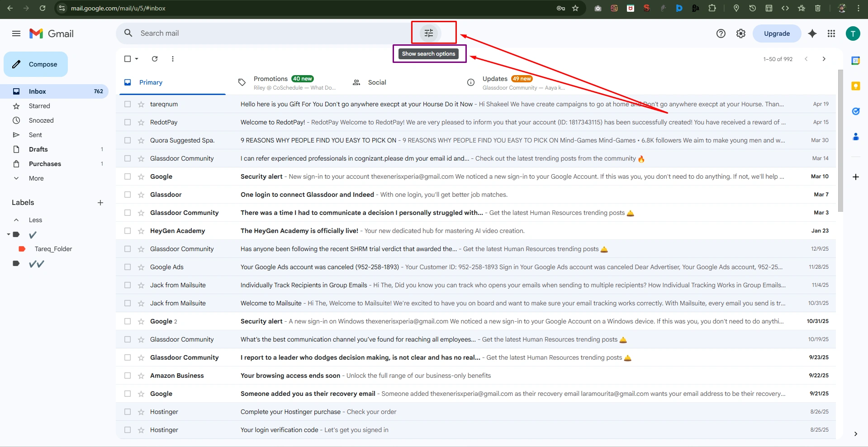Reload the browser page
868x447 pixels.
pos(43,8)
